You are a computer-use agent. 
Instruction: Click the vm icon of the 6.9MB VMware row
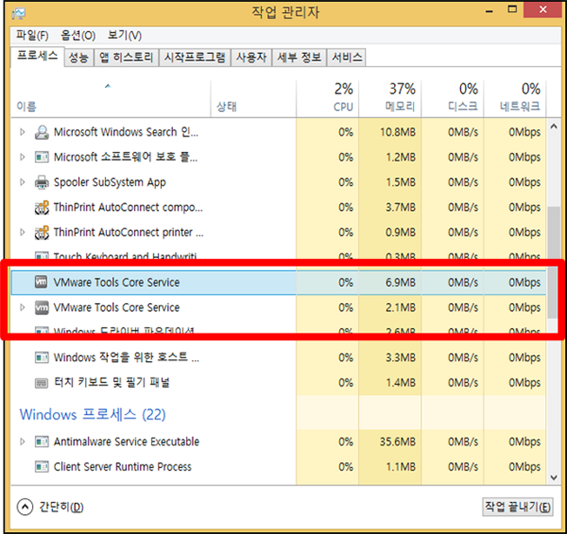(x=41, y=282)
